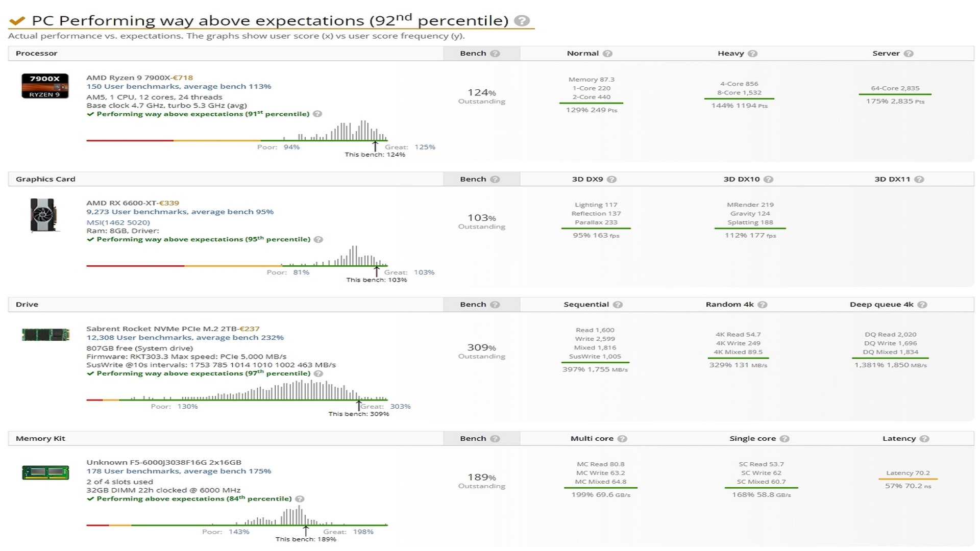
Task: Click the 112% 177 fps DX10 result
Action: (x=750, y=235)
